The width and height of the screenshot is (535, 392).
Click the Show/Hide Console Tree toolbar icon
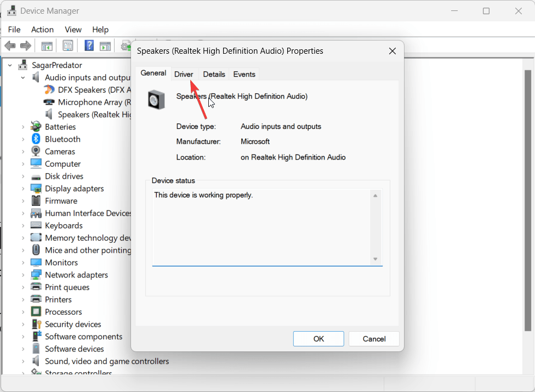pos(47,46)
